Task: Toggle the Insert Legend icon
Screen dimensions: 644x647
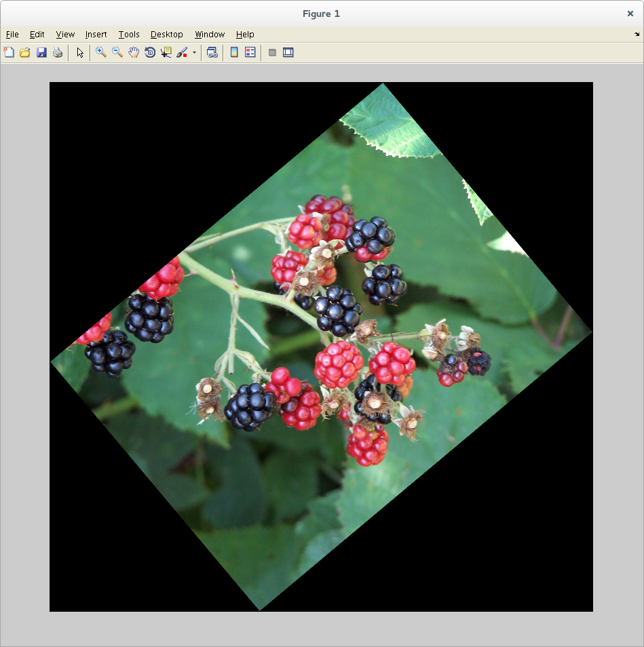Action: (x=250, y=52)
